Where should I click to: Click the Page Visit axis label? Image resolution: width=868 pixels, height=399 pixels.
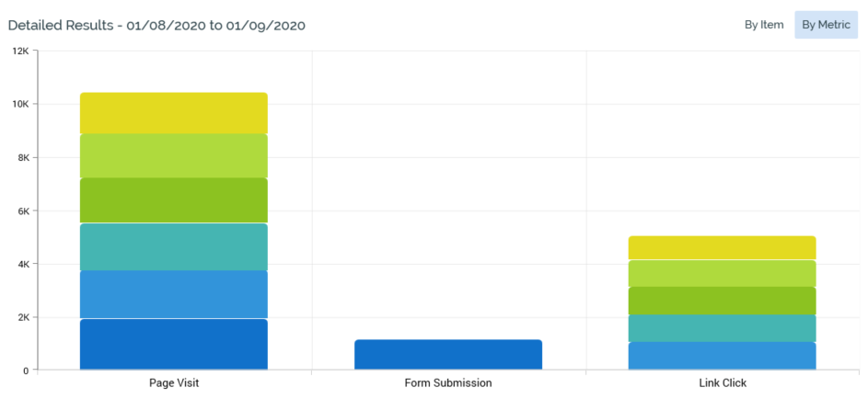pos(174,382)
